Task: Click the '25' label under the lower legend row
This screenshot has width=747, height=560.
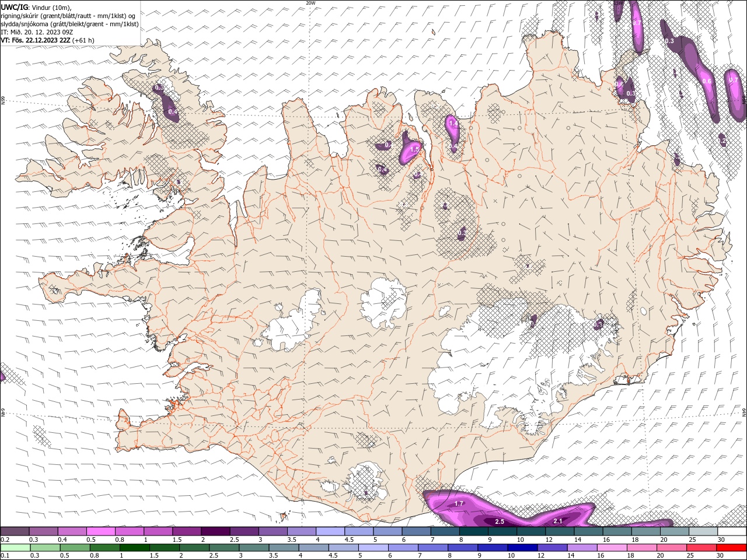Action: tap(690, 556)
